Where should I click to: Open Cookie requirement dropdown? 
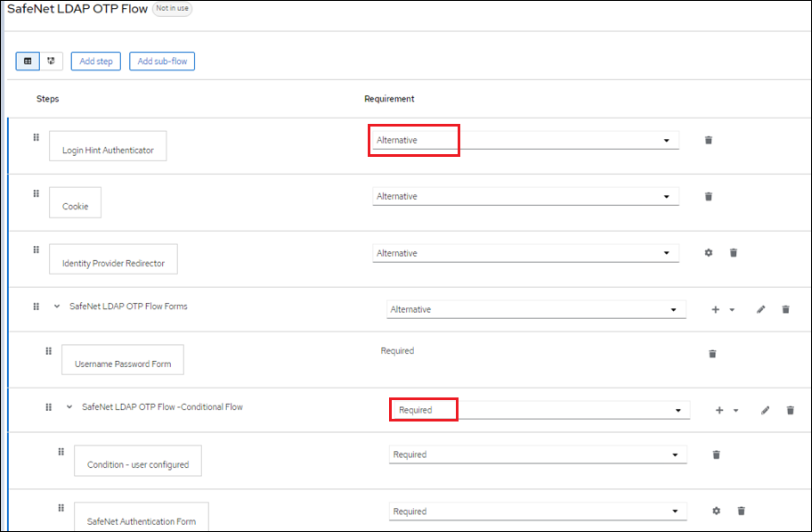click(525, 196)
